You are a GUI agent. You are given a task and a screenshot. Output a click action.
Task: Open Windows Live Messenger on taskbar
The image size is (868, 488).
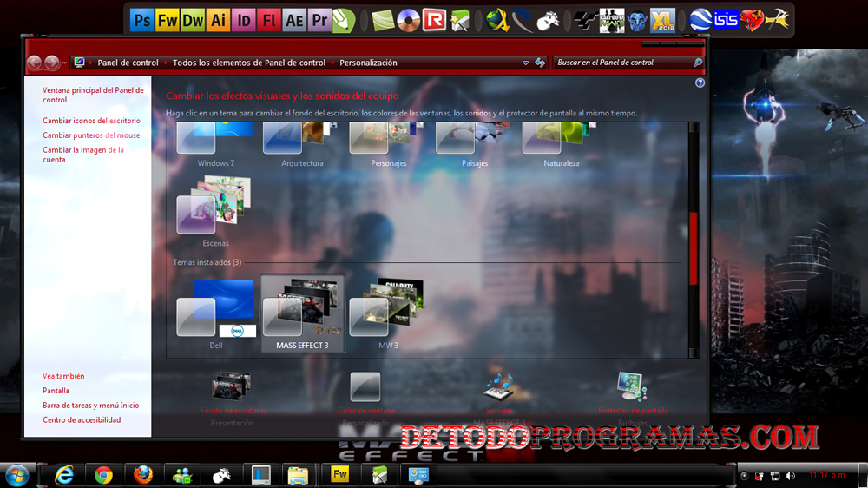pyautogui.click(x=182, y=475)
